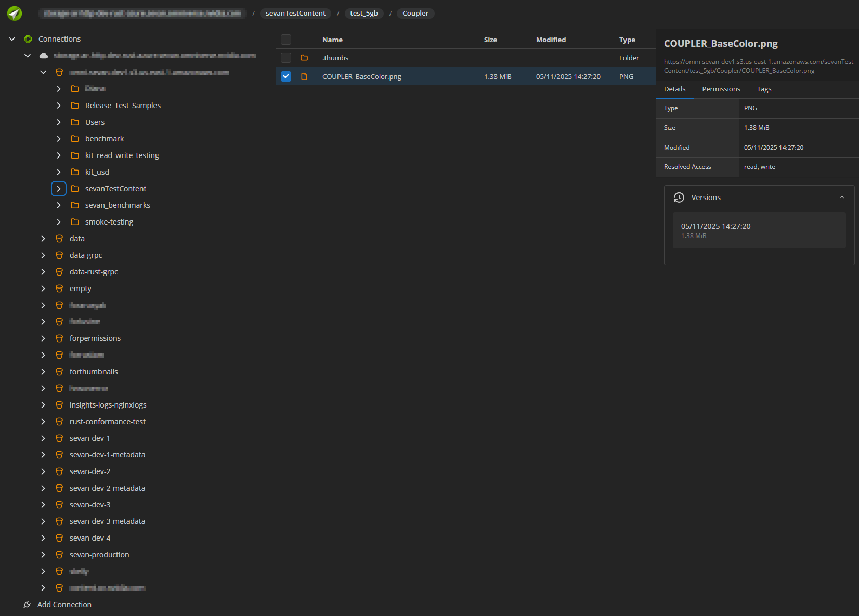Expand the sevan-dev-3 bucket
Screen dimensions: 859x616
(x=43, y=505)
